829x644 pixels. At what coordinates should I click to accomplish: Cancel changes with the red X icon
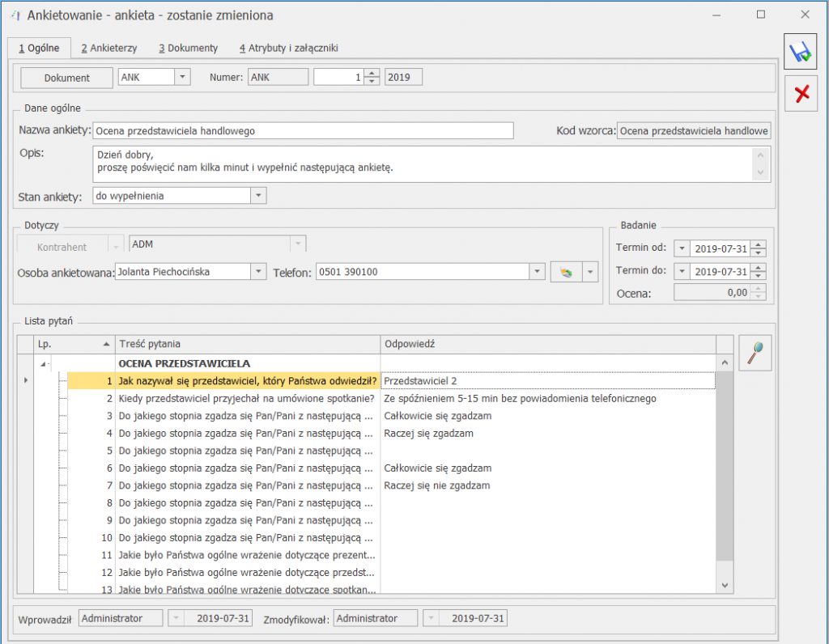coord(801,94)
